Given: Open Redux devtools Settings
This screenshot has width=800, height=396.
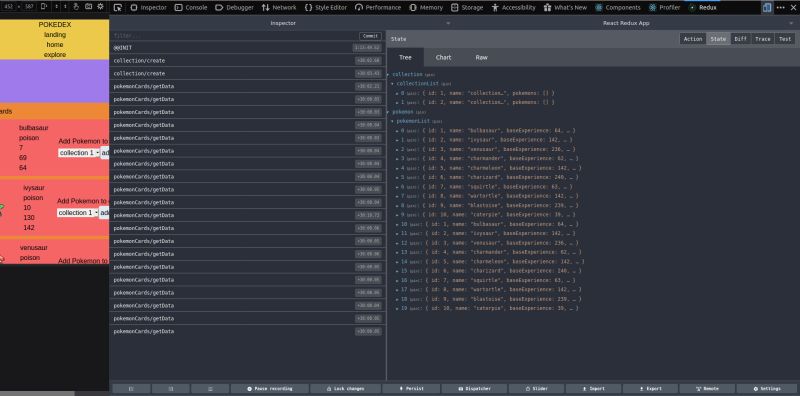Looking at the screenshot, I should [x=767, y=389].
